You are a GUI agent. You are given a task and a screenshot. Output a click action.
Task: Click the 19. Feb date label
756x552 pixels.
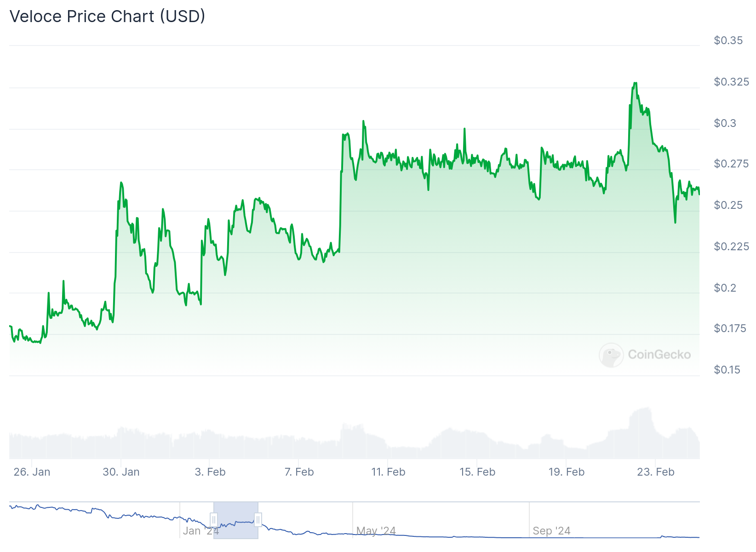566,472
